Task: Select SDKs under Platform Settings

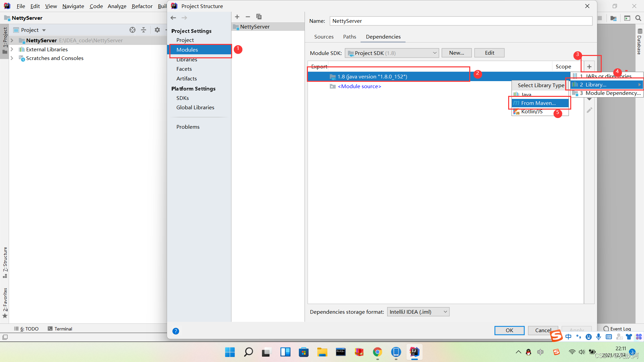Action: pos(182,98)
